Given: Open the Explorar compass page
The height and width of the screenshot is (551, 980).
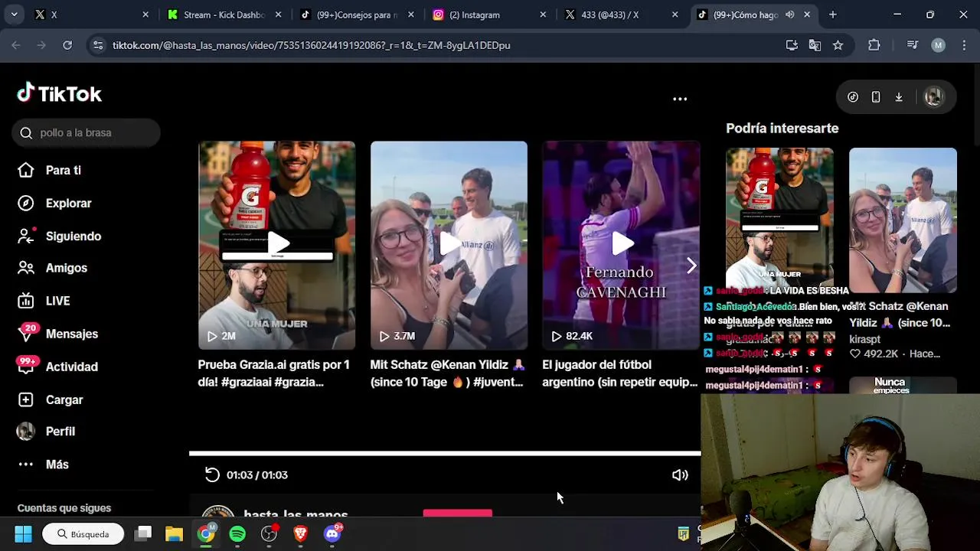Looking at the screenshot, I should point(54,203).
